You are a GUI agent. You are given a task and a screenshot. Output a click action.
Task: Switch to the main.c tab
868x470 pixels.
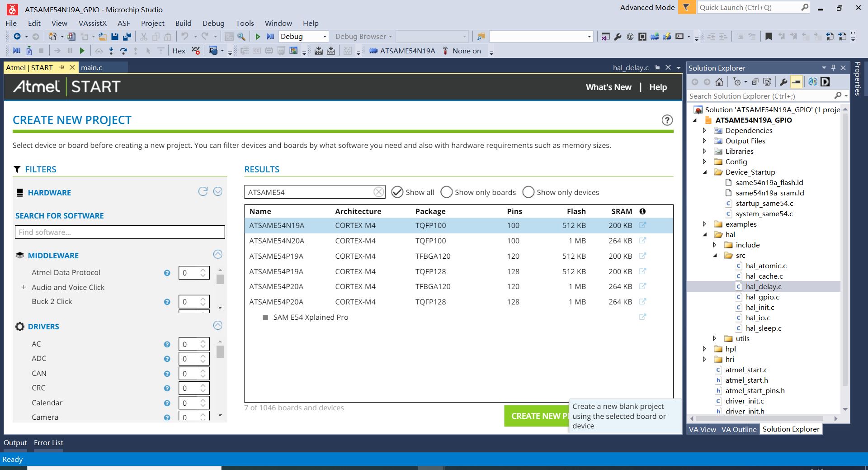click(92, 67)
